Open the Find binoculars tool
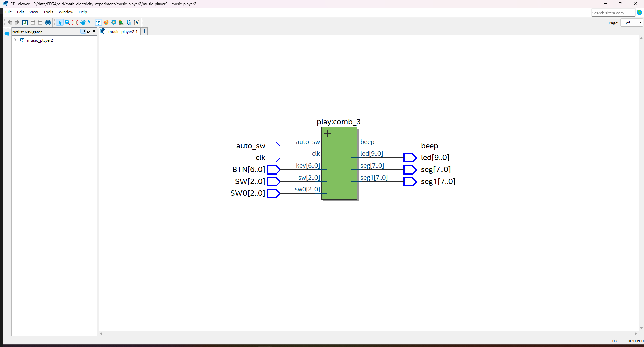 [48, 22]
